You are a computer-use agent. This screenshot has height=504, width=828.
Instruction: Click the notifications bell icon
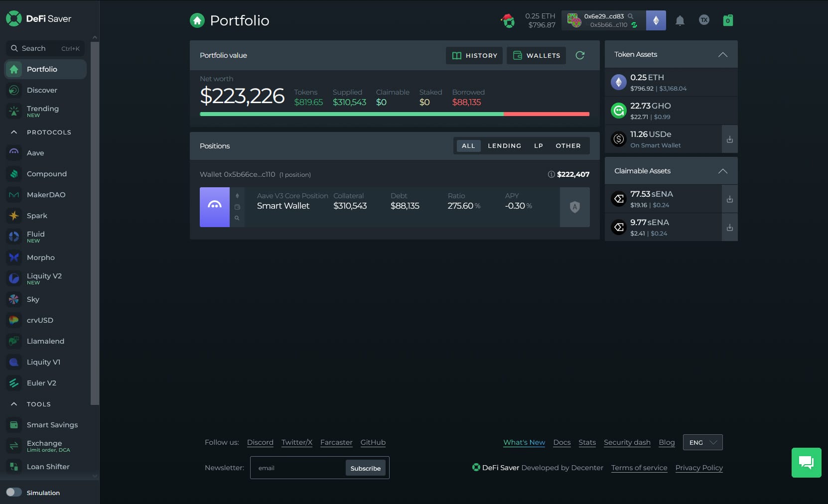click(680, 20)
